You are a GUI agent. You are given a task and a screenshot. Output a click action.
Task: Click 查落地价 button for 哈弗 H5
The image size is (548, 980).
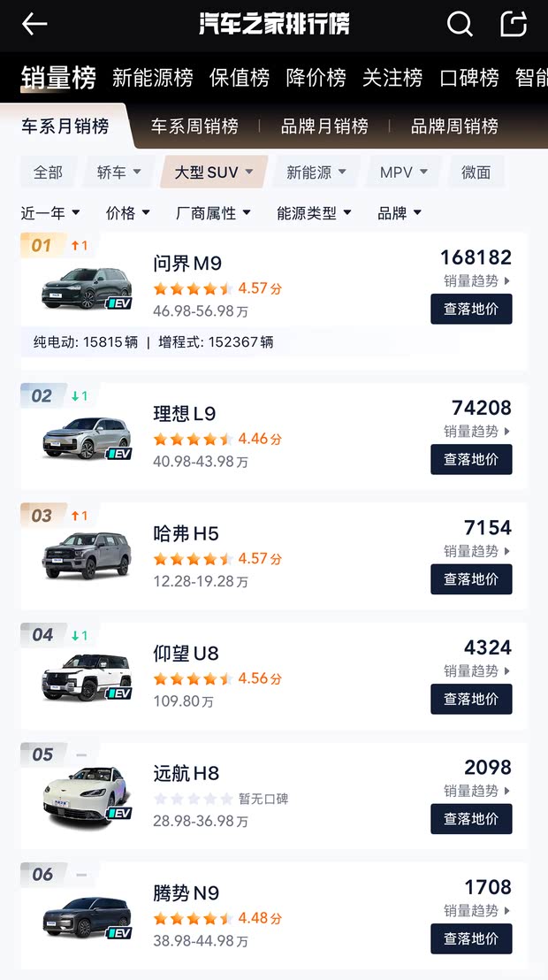tap(471, 579)
